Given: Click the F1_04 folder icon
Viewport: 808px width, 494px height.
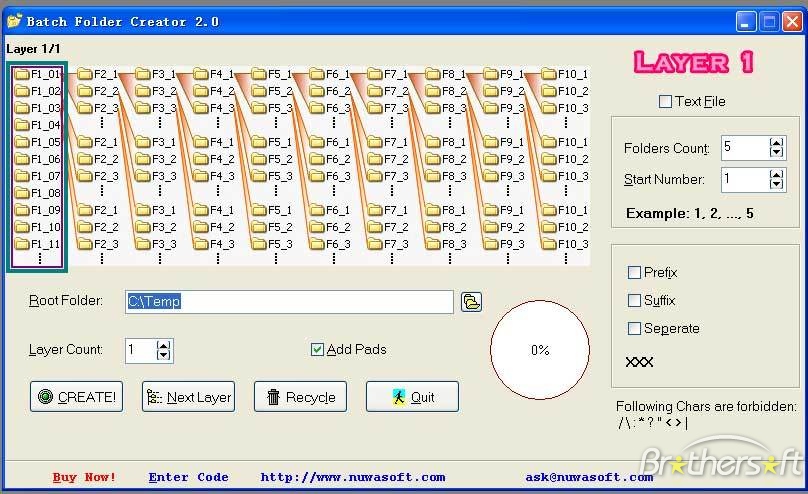Looking at the screenshot, I should pyautogui.click(x=22, y=125).
